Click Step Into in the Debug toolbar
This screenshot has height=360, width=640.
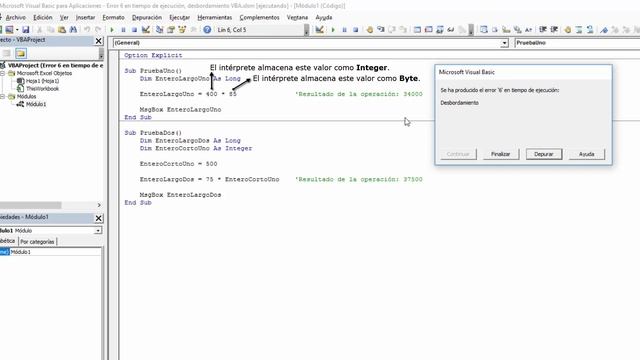point(380,30)
